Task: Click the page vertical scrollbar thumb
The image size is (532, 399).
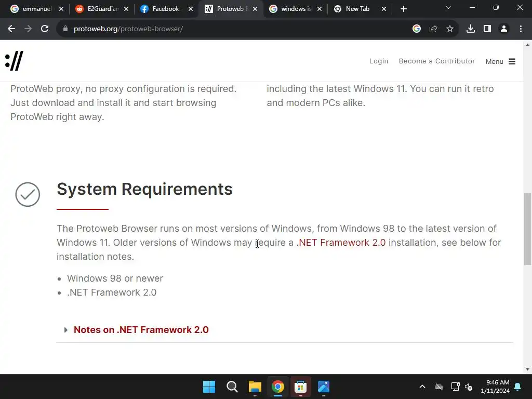Action: 528,229
